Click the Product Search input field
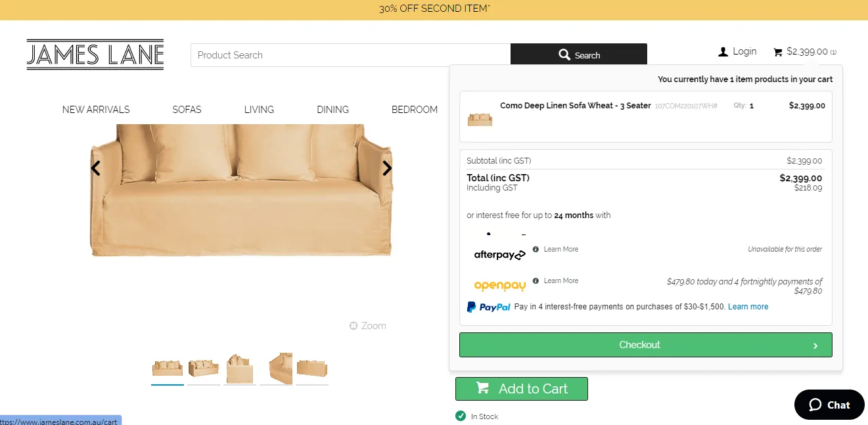The height and width of the screenshot is (425, 868). [350, 55]
